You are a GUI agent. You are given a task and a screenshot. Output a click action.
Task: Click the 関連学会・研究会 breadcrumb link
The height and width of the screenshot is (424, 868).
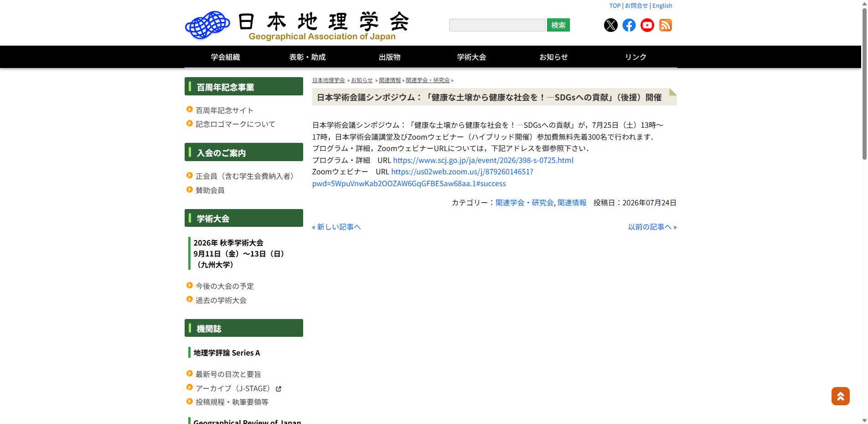pyautogui.click(x=428, y=80)
